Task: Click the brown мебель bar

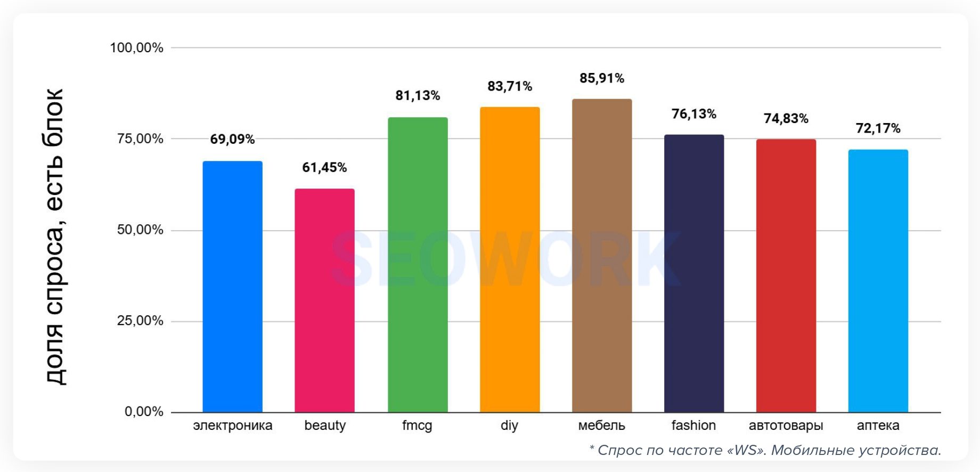Action: pos(602,256)
